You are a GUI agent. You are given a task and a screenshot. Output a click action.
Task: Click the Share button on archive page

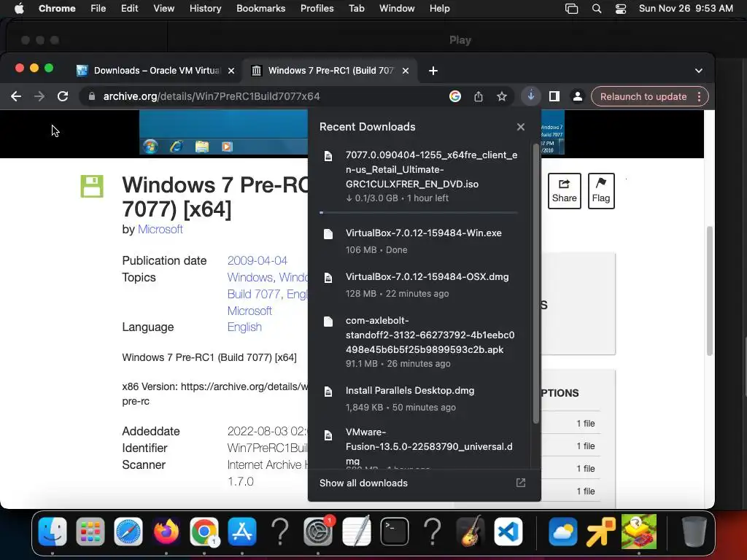click(x=564, y=191)
